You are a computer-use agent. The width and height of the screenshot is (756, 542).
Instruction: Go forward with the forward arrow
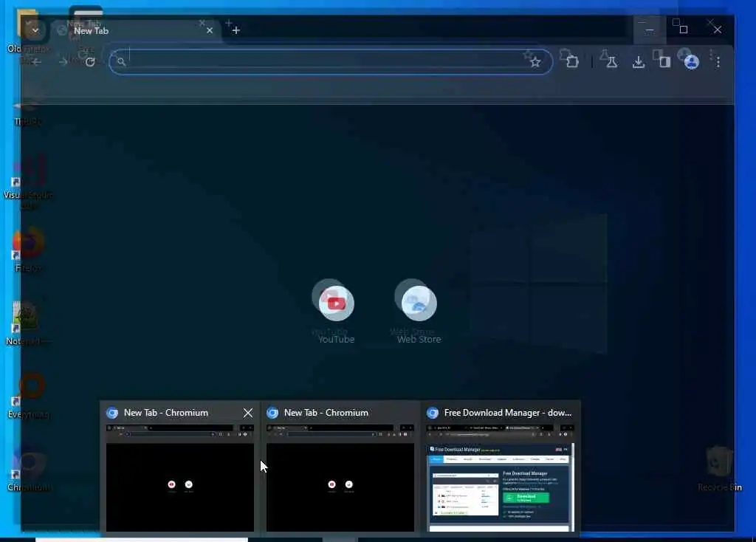[x=63, y=62]
